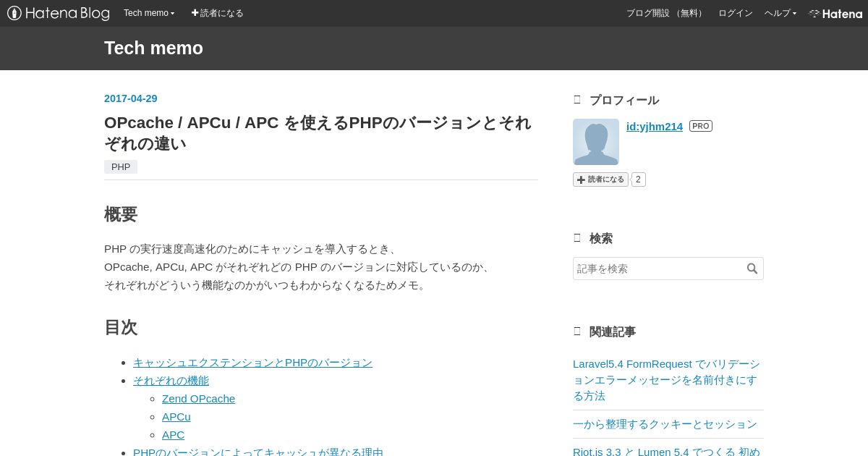The height and width of the screenshot is (456, 868).
Task: Click the プロフィール sidebar heading
Action: tap(624, 100)
